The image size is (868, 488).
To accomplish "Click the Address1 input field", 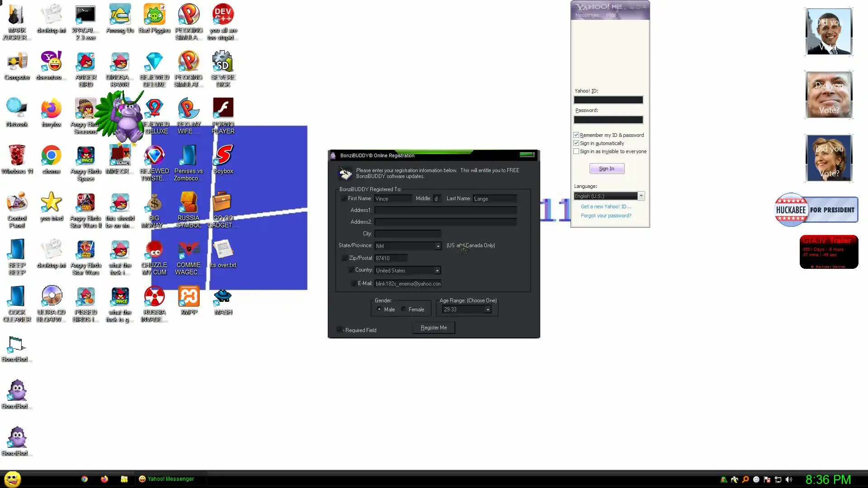I will tap(445, 210).
